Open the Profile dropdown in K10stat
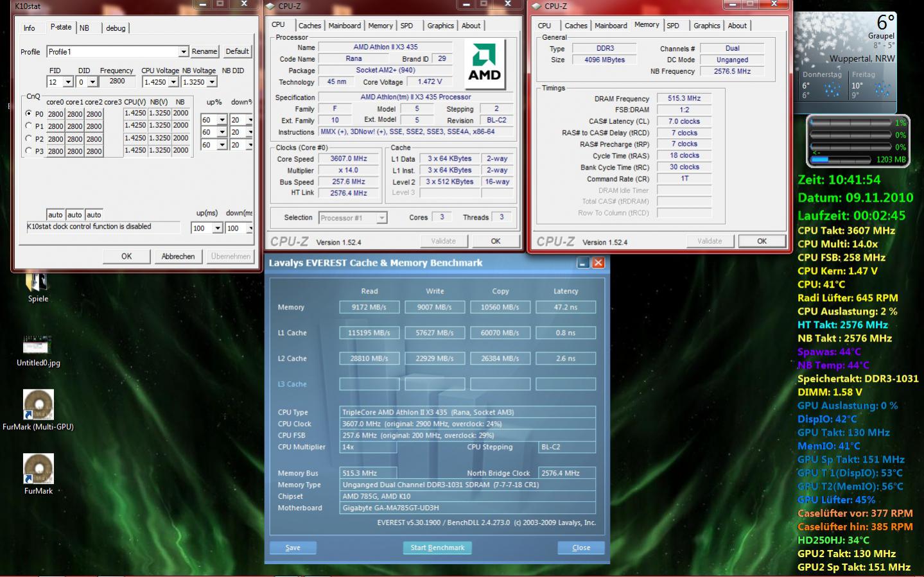Image resolution: width=924 pixels, height=577 pixels. (184, 51)
